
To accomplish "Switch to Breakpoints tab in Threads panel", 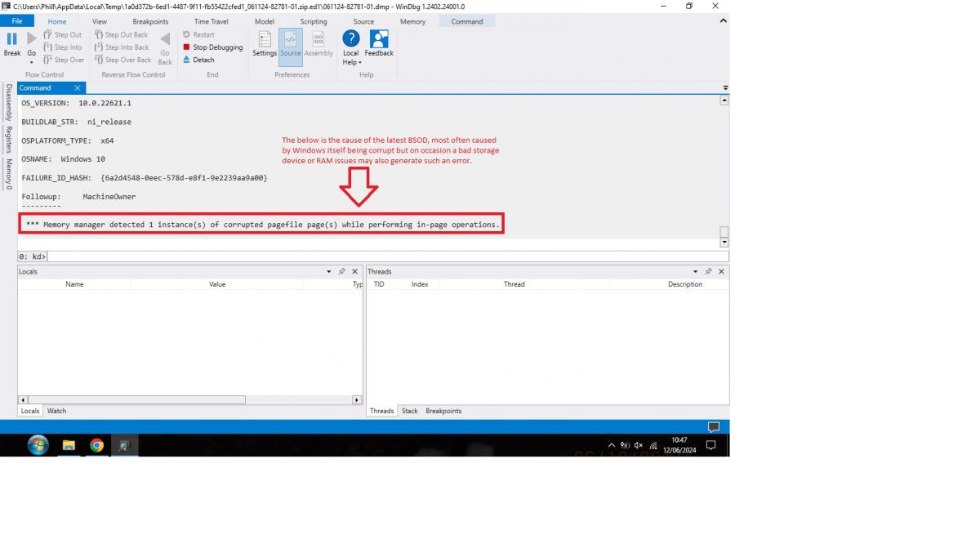I will pos(443,411).
